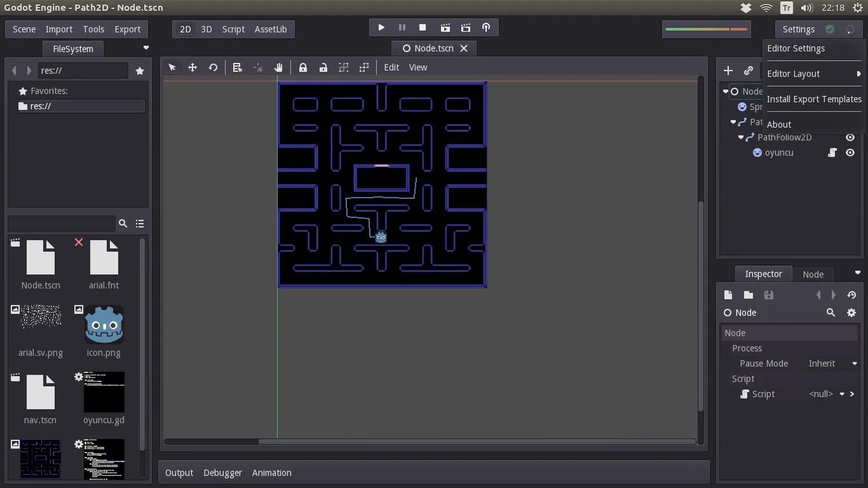
Task: Add a new node with plus icon
Action: 728,71
